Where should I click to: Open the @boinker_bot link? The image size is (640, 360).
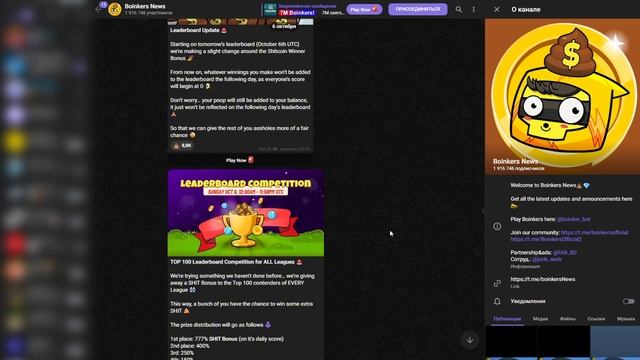573,219
